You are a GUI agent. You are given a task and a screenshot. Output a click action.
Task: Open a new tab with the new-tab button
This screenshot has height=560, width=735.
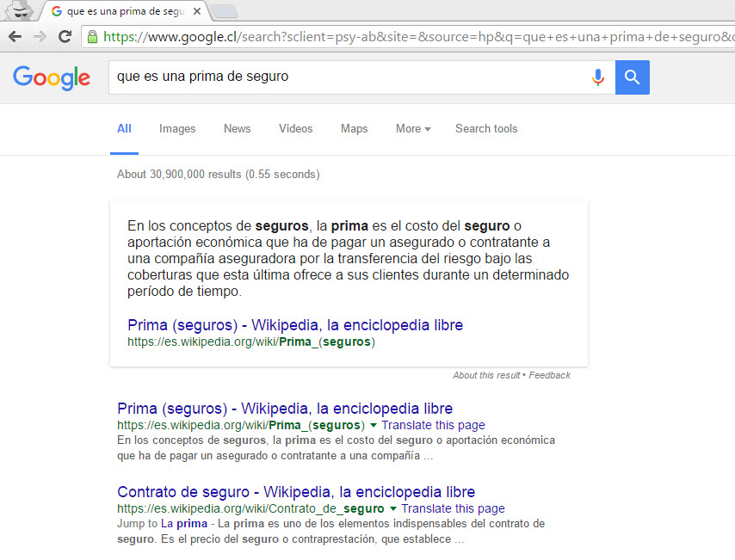225,12
